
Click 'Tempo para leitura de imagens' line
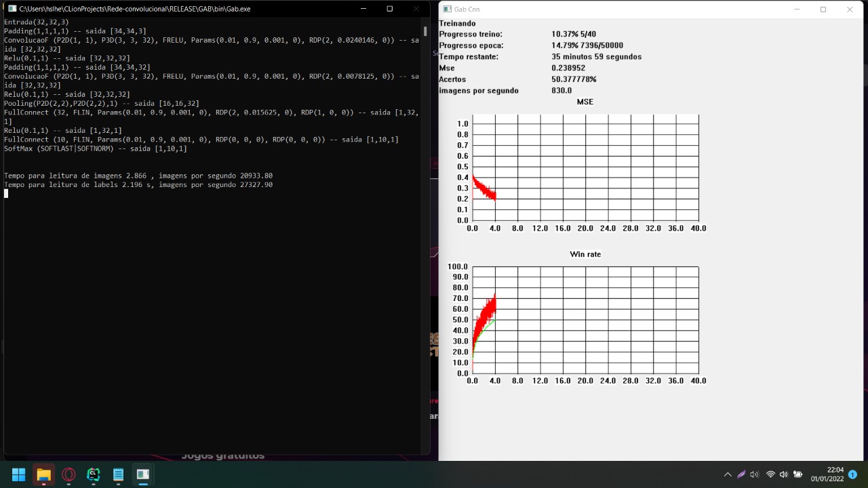coord(138,176)
